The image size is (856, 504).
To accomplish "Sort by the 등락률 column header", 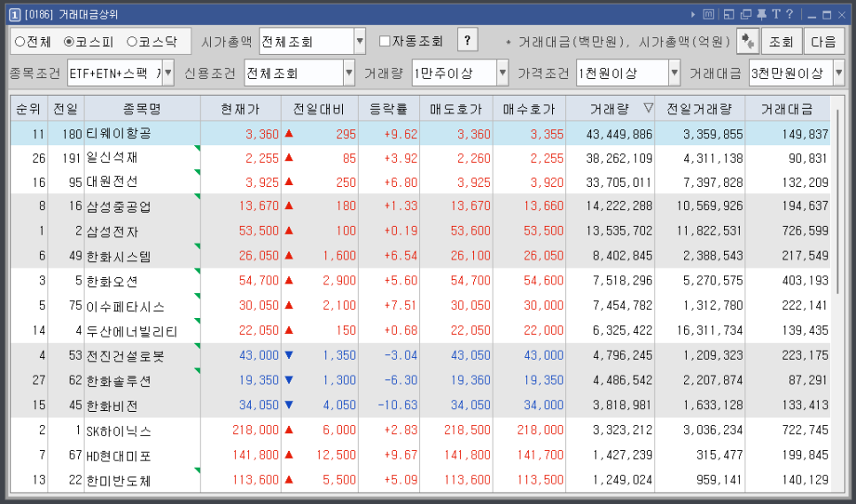I will (x=389, y=109).
